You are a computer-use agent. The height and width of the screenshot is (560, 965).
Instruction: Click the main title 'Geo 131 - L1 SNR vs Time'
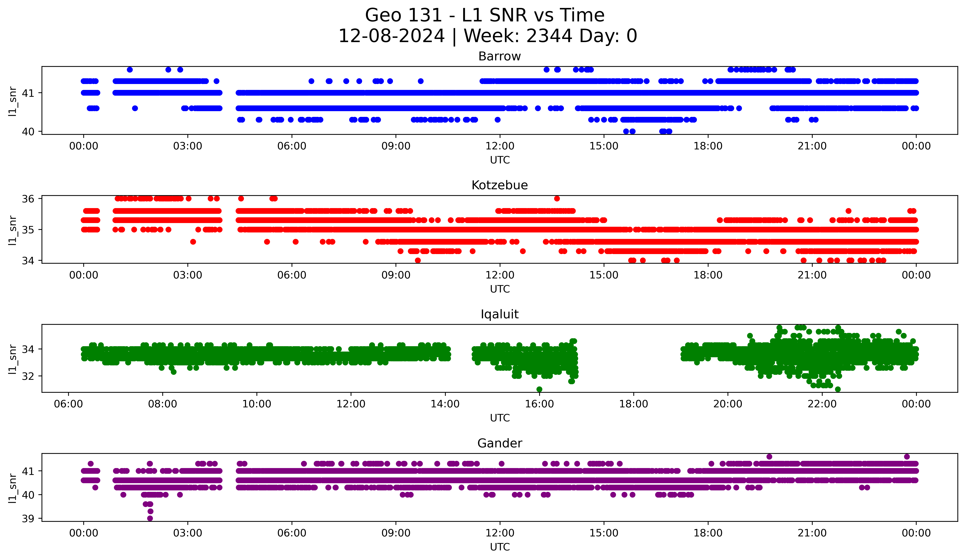[x=484, y=15]
